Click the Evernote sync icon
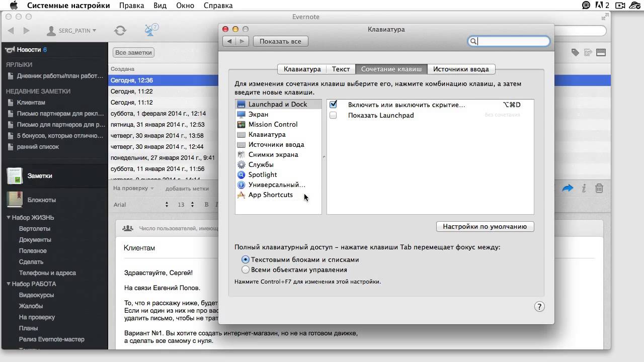This screenshot has width=644, height=362. pyautogui.click(x=120, y=31)
